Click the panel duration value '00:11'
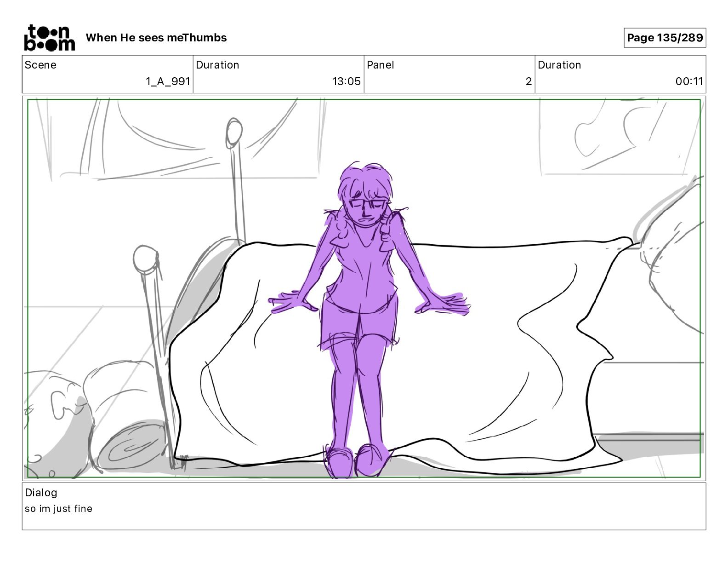Viewport: 728px width, 563px height. tap(689, 81)
